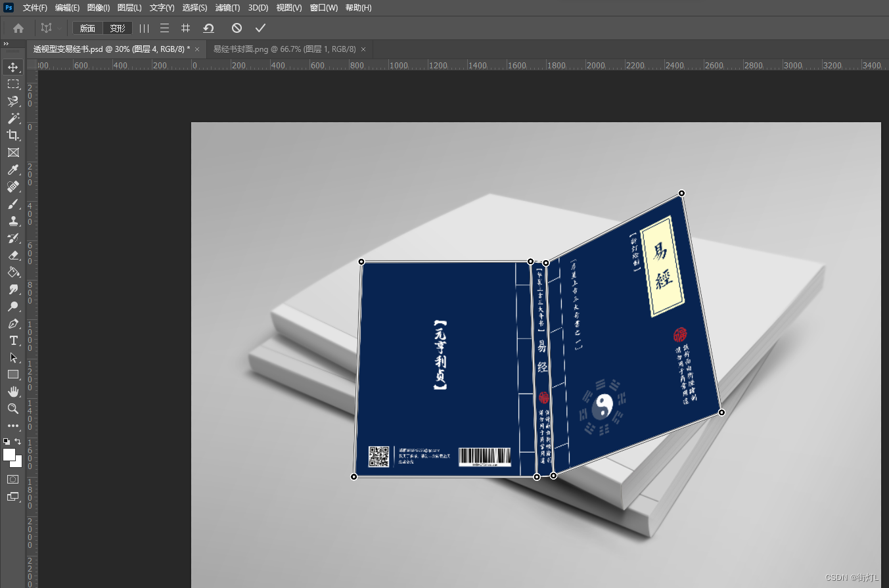Select the Magic Wand tool

13,118
